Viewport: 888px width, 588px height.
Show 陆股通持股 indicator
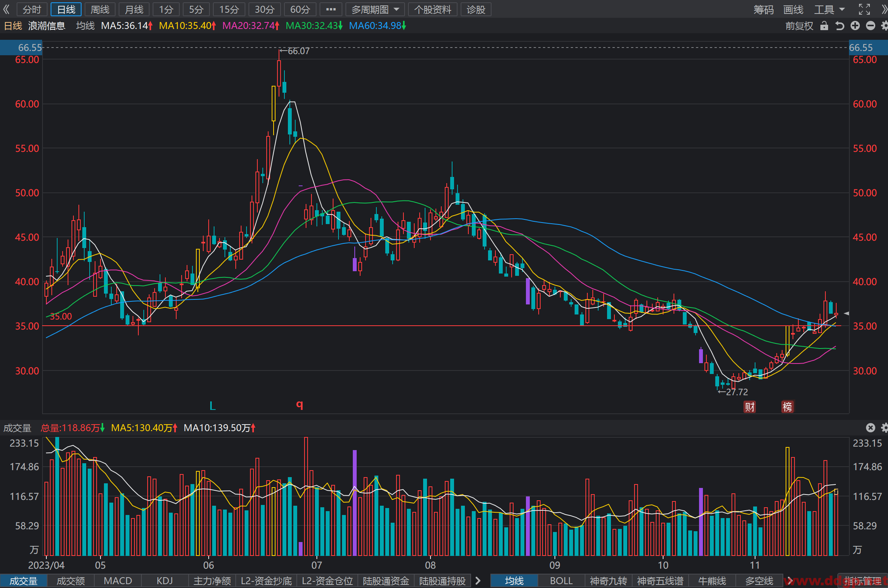(442, 581)
